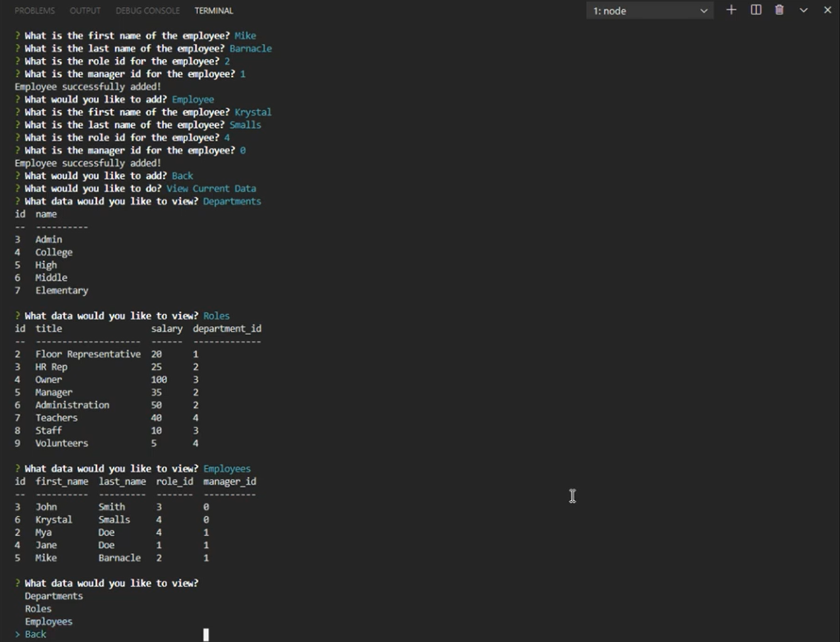Click the 'Middle' department name
Image resolution: width=840 pixels, height=642 pixels.
(51, 278)
